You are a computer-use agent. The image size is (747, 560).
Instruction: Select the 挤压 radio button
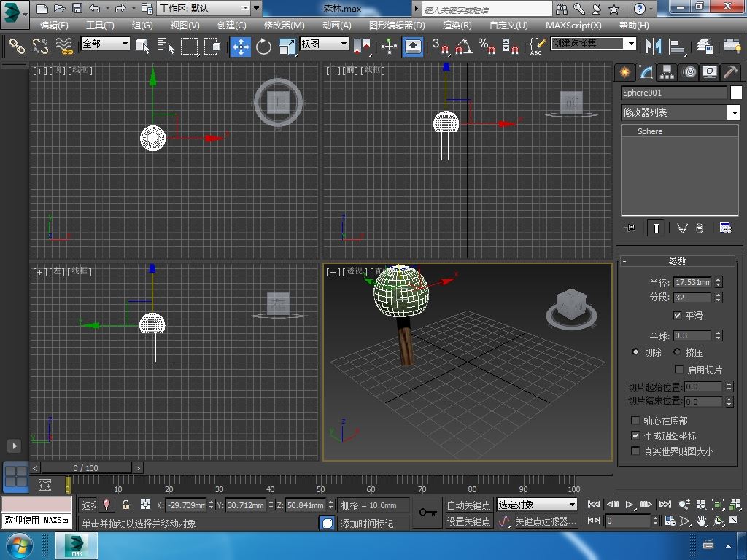coord(677,352)
